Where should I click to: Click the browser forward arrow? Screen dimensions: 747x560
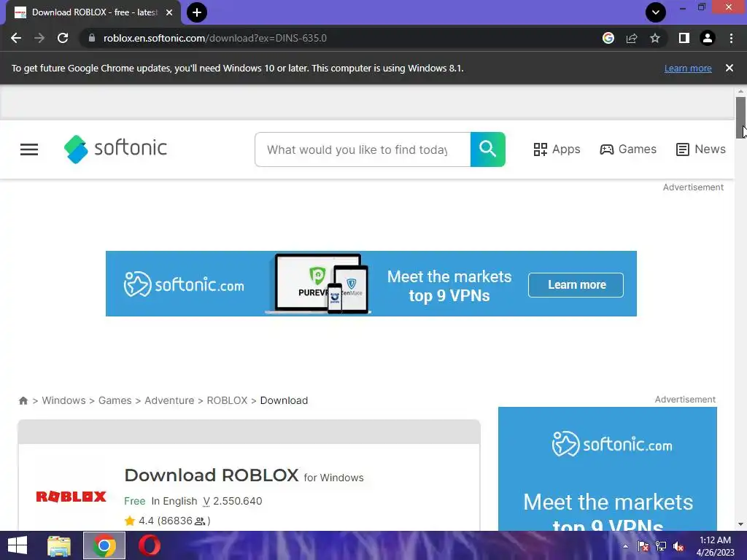tap(39, 38)
